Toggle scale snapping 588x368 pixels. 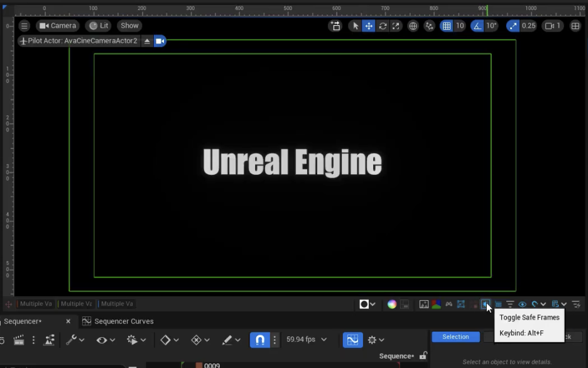(x=513, y=26)
